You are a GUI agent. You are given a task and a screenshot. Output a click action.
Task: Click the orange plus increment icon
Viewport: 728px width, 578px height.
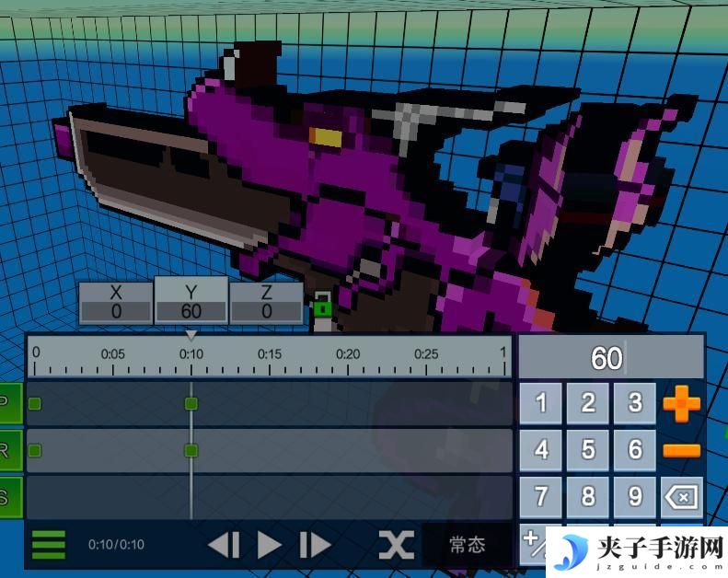[x=682, y=403]
